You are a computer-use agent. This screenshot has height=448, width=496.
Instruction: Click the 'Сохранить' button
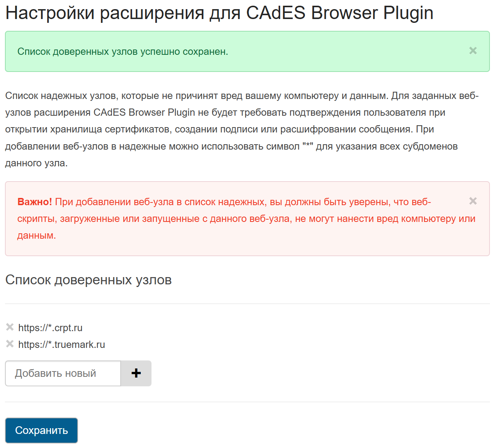[x=41, y=430]
